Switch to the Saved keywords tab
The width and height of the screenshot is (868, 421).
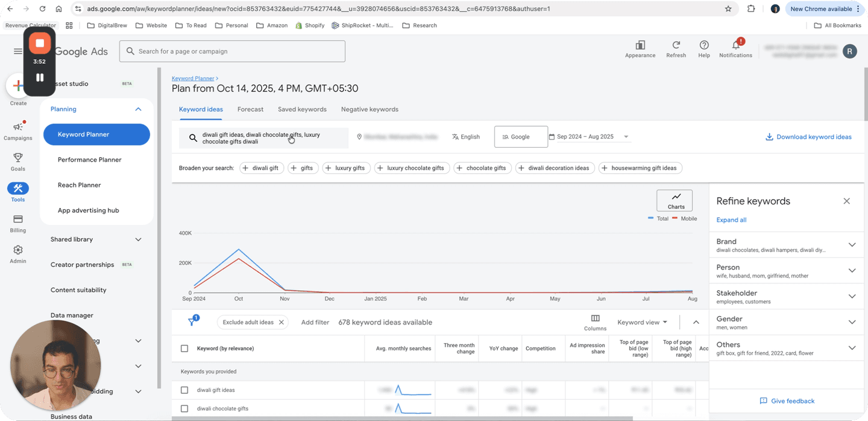(x=302, y=109)
